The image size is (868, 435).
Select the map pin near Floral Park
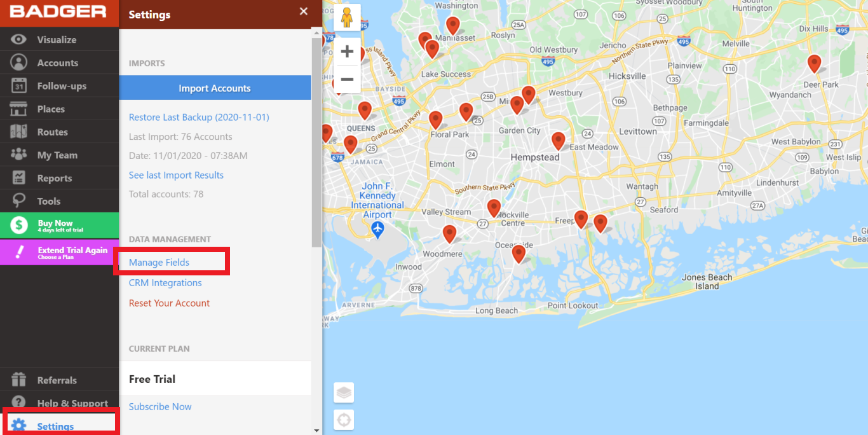[x=435, y=120]
